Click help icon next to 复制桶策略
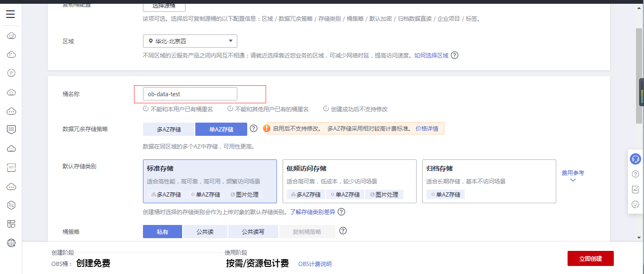This screenshot has width=644, height=274. [x=343, y=231]
